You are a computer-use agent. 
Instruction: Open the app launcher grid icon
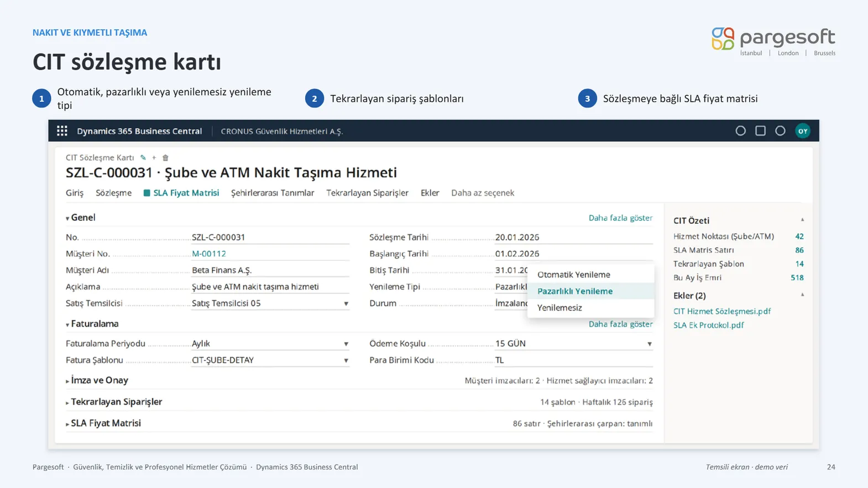click(62, 131)
